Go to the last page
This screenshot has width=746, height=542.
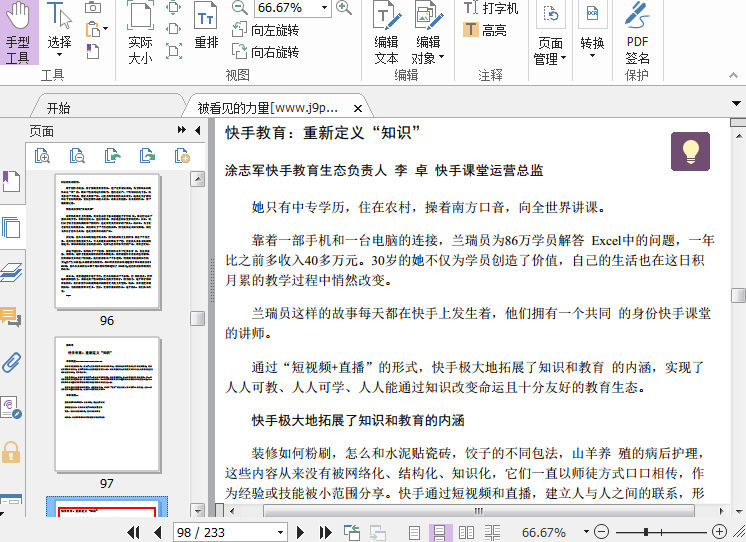coord(325,532)
